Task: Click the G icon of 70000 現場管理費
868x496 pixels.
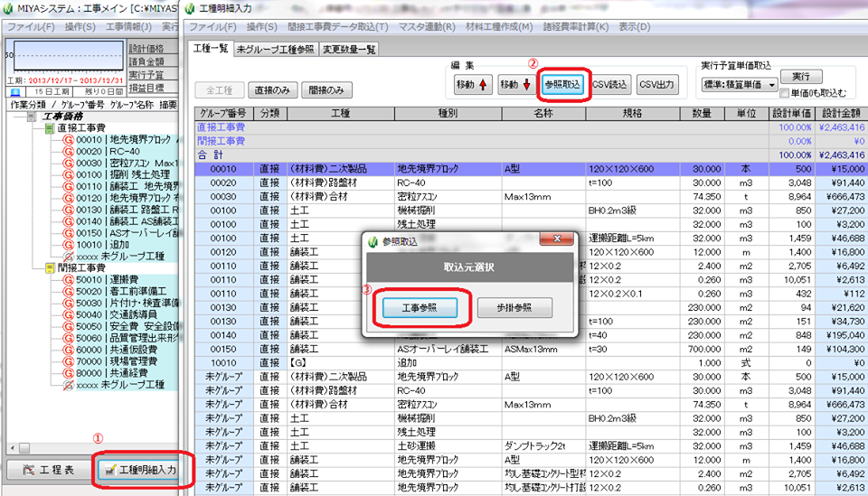Action: coord(68,361)
